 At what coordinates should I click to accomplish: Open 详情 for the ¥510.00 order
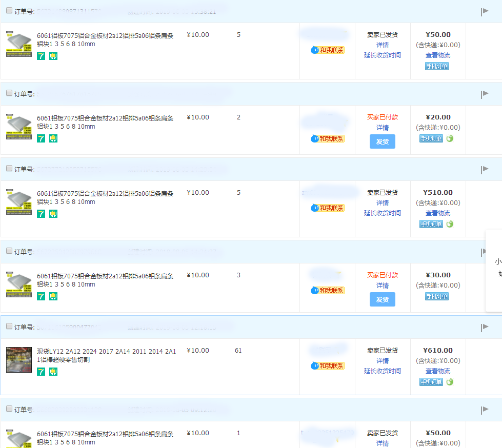tap(383, 203)
